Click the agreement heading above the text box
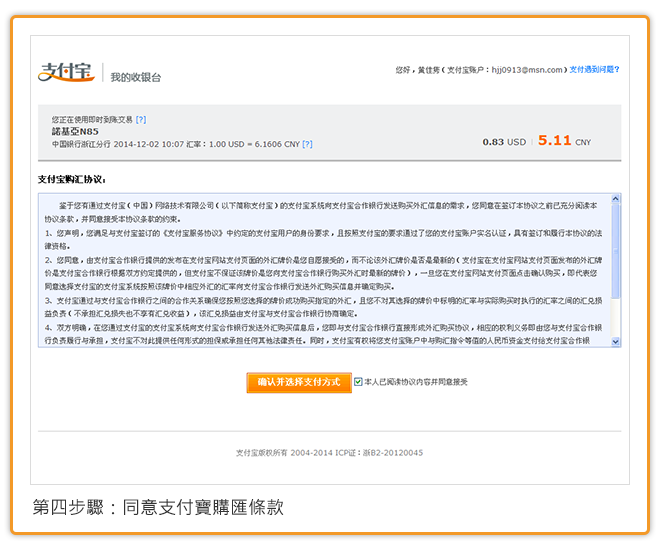The image size is (660, 550). 72,179
